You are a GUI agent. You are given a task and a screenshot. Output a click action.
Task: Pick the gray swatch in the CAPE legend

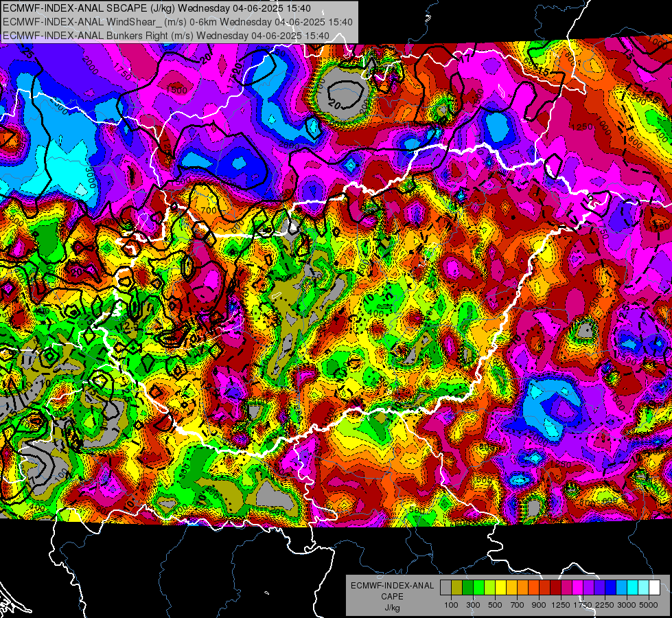pyautogui.click(x=445, y=587)
